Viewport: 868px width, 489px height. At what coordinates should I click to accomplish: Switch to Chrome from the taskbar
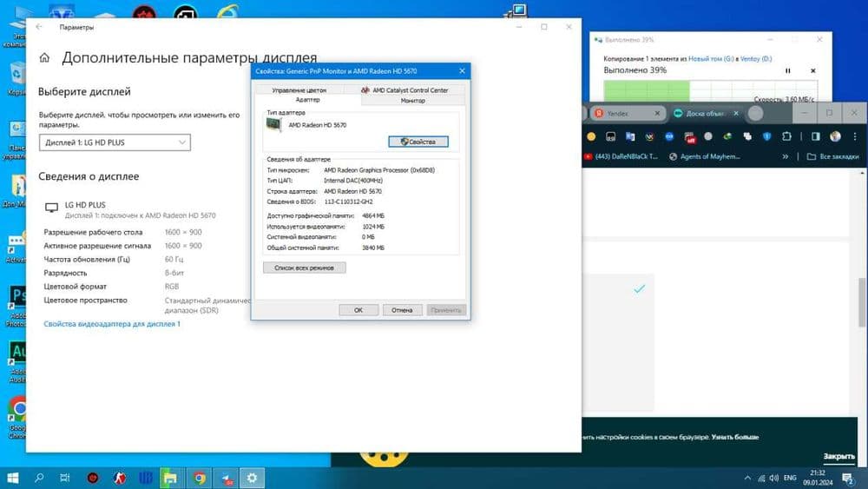(x=200, y=478)
